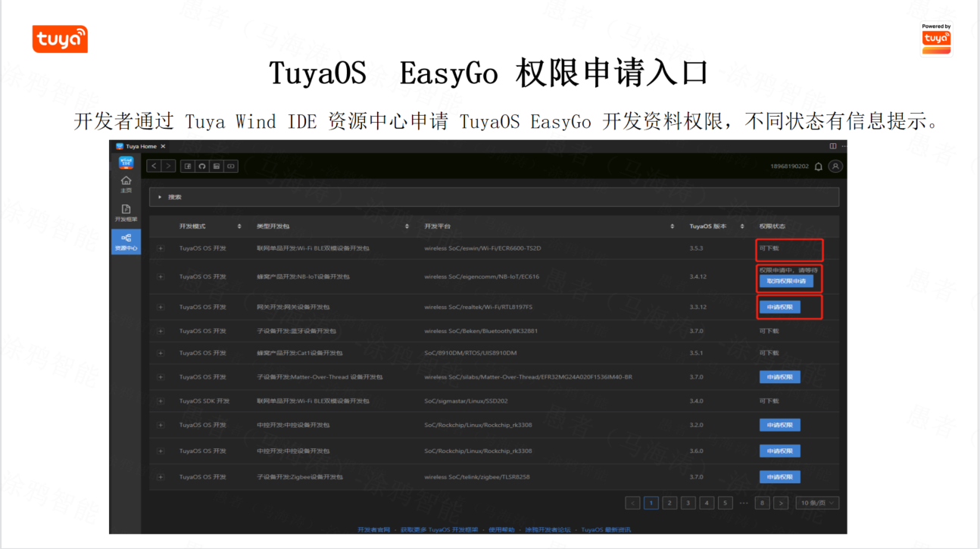This screenshot has height=549, width=980.
Task: Go to page 8
Action: [x=763, y=503]
